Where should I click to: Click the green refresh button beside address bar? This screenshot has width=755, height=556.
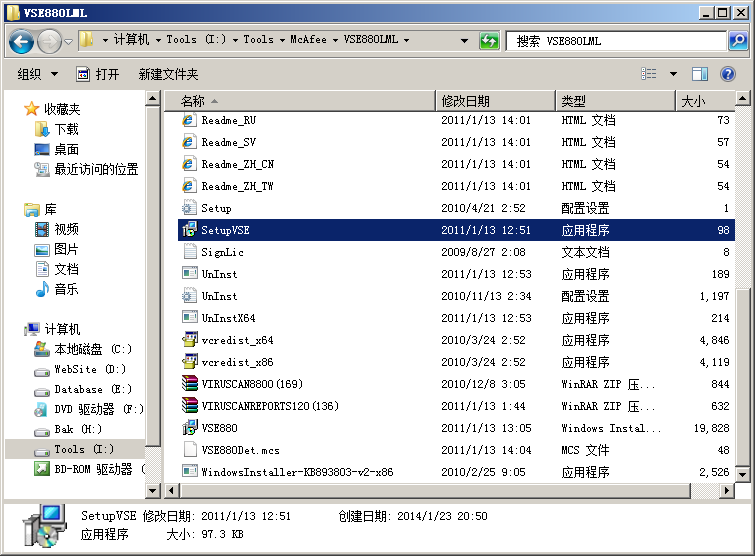click(489, 41)
